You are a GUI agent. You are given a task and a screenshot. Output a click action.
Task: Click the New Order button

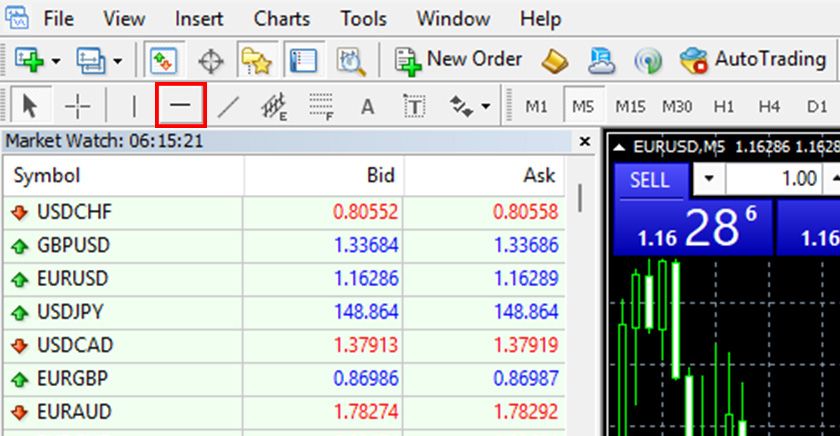pyautogui.click(x=459, y=60)
